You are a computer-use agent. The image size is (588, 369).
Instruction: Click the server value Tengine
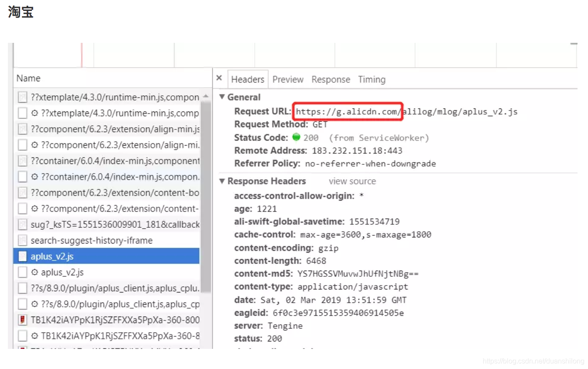[285, 326]
